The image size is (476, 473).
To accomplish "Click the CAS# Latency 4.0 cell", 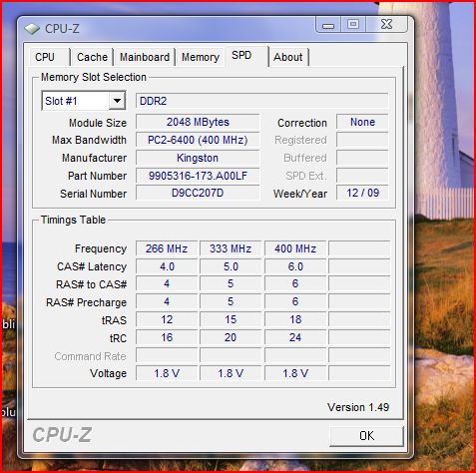I will pyautogui.click(x=167, y=266).
